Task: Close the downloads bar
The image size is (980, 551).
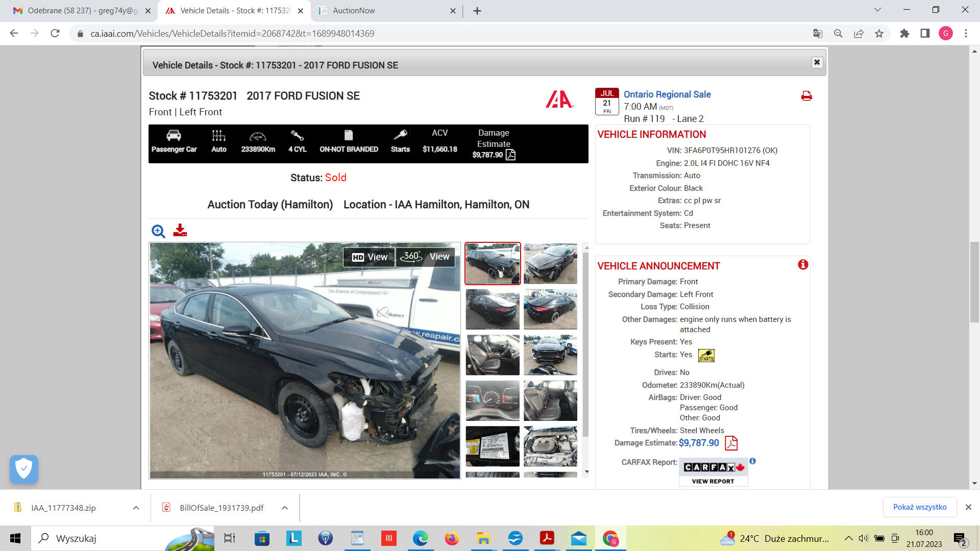Action: tap(968, 507)
